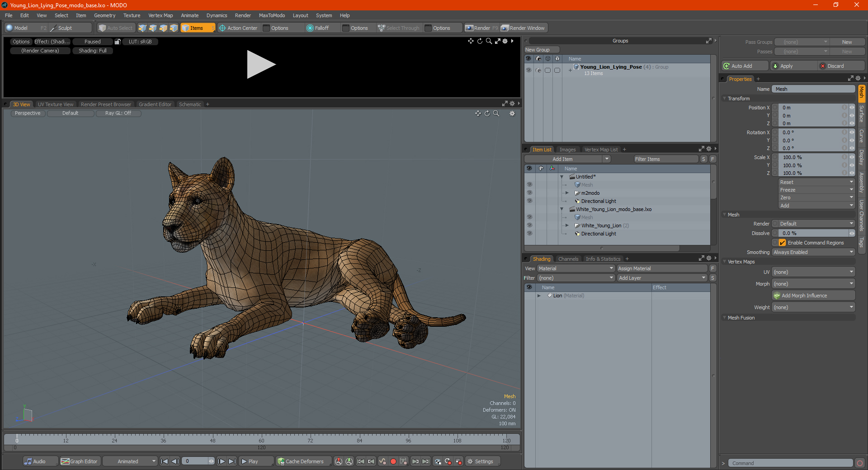Toggle visibility of White_Young_Lion item
Viewport: 868px width, 470px height.
point(529,226)
